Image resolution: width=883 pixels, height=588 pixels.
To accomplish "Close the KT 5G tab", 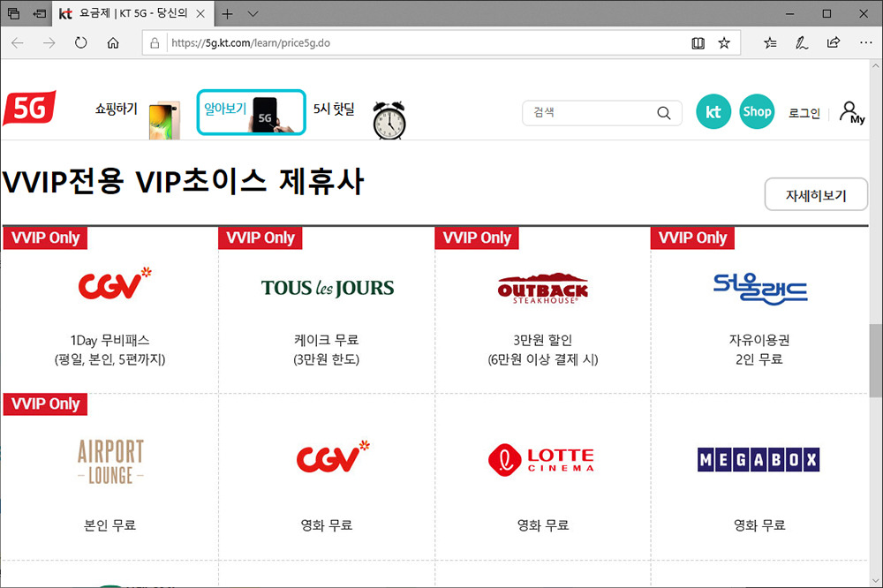I will click(200, 13).
